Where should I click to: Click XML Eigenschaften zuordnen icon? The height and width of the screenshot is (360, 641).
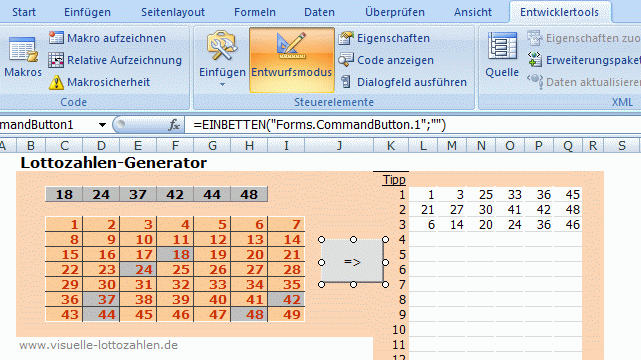[534, 38]
